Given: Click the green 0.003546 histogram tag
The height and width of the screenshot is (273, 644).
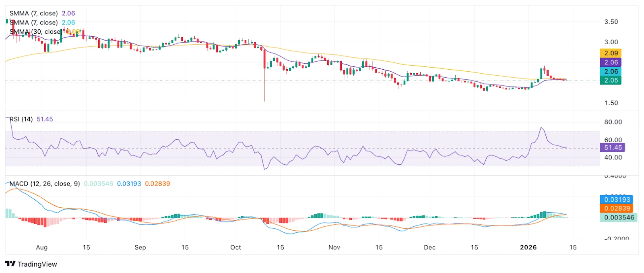Looking at the screenshot, I should (x=619, y=217).
